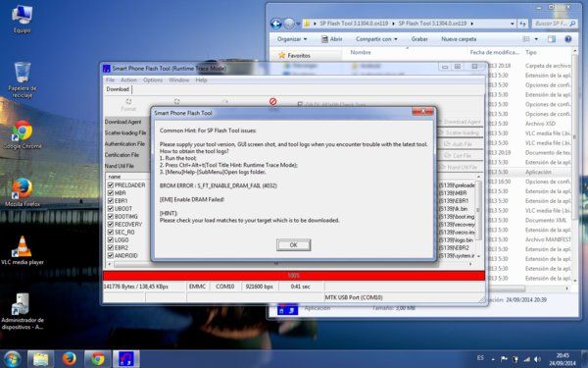Click the Explorer back navigation arrow
The width and height of the screenshot is (588, 368).
[276, 24]
